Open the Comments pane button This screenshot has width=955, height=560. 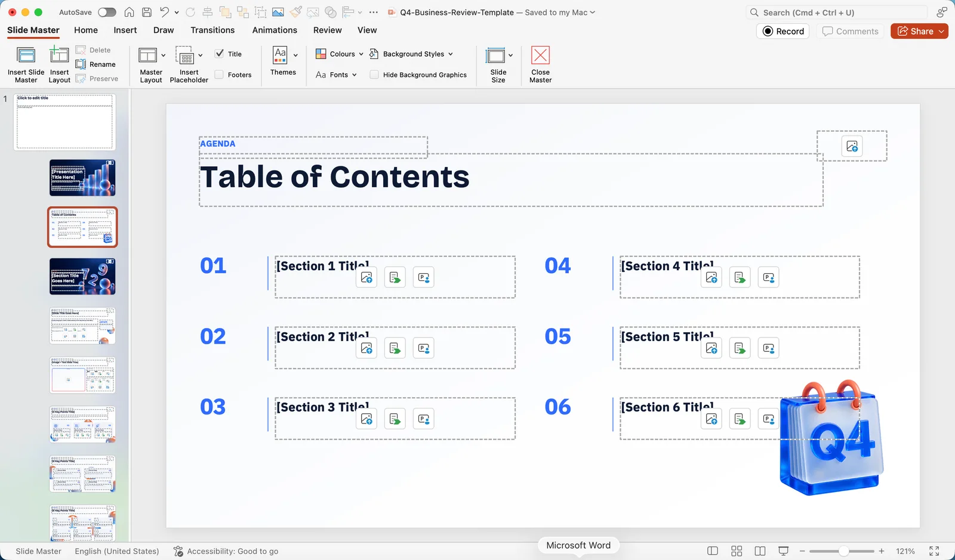[851, 31]
